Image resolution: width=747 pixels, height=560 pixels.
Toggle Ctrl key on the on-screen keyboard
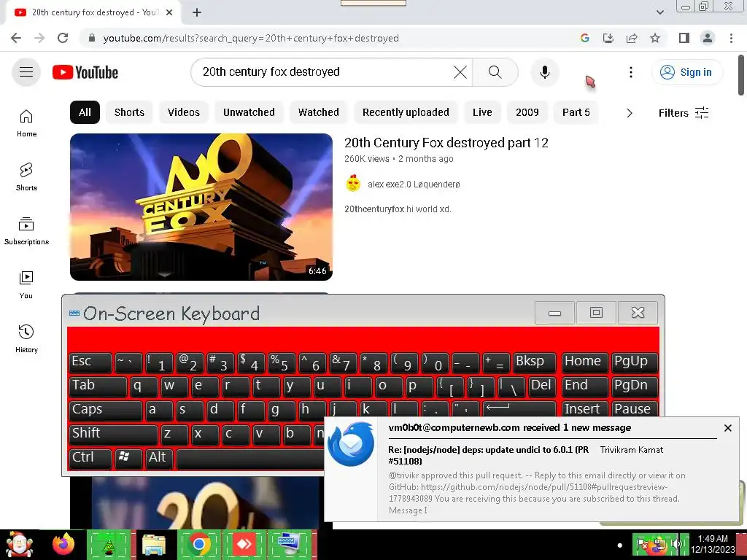90,458
